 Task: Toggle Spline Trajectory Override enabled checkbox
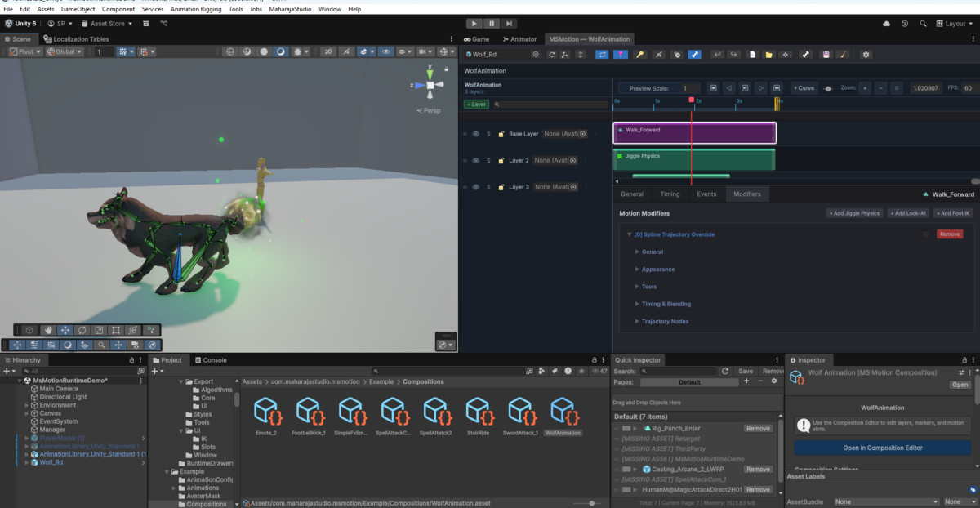(x=926, y=234)
